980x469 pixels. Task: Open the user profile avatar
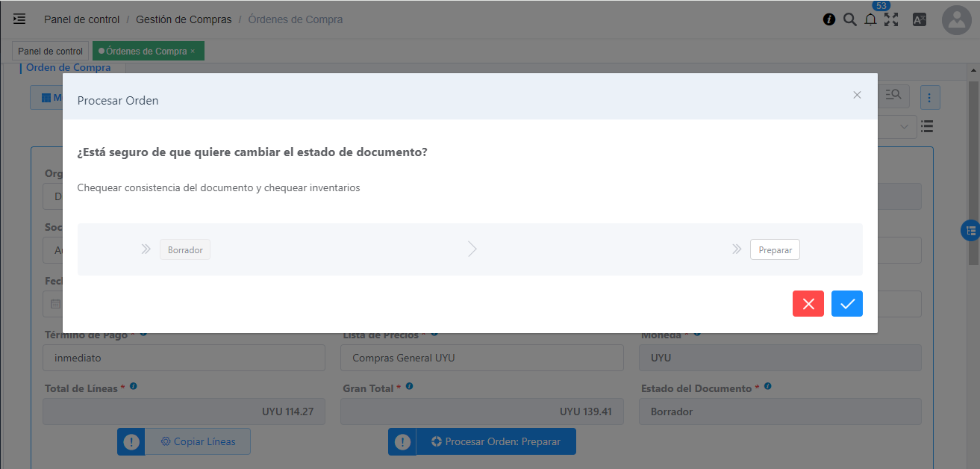tap(956, 20)
